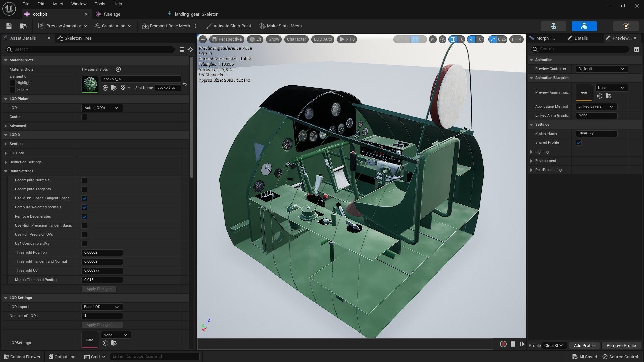Open Preview Scene settings grid icon
The image size is (644, 362).
636,49
